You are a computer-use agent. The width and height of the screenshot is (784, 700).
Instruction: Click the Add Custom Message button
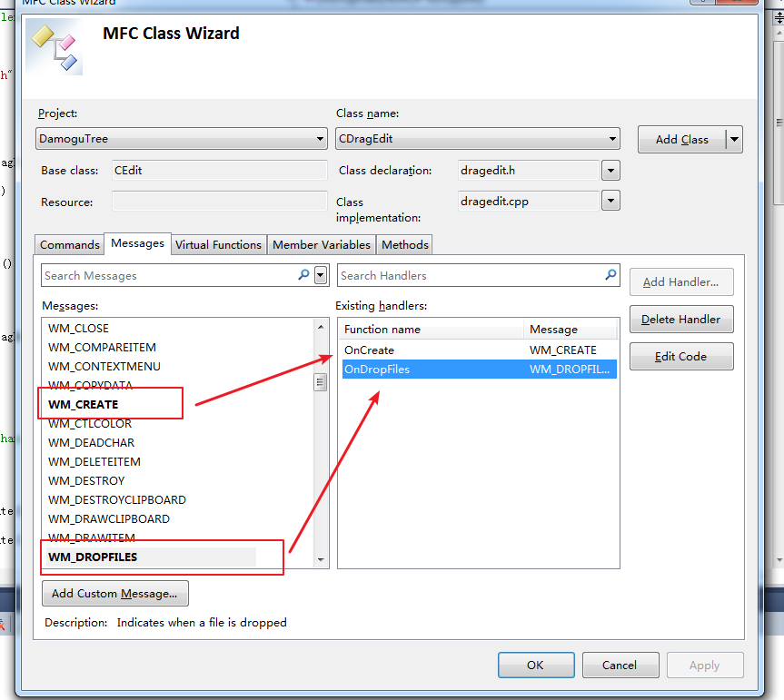point(114,593)
